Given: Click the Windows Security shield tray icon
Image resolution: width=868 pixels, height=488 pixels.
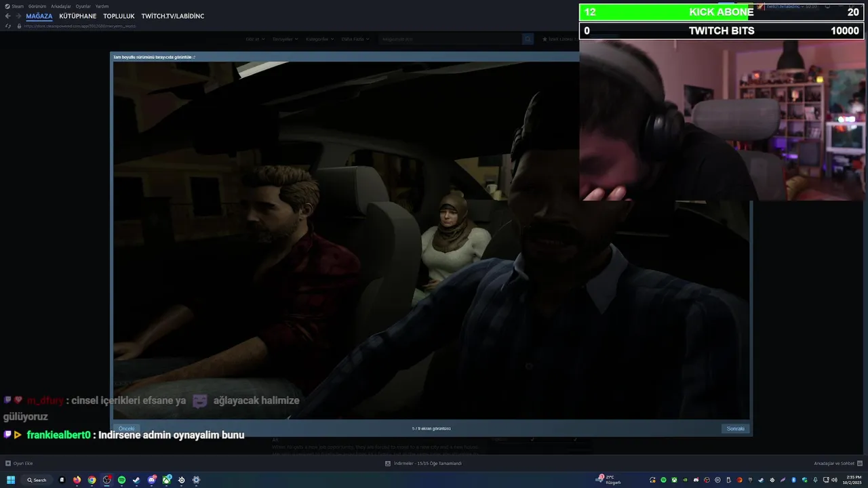Looking at the screenshot, I should [805, 480].
